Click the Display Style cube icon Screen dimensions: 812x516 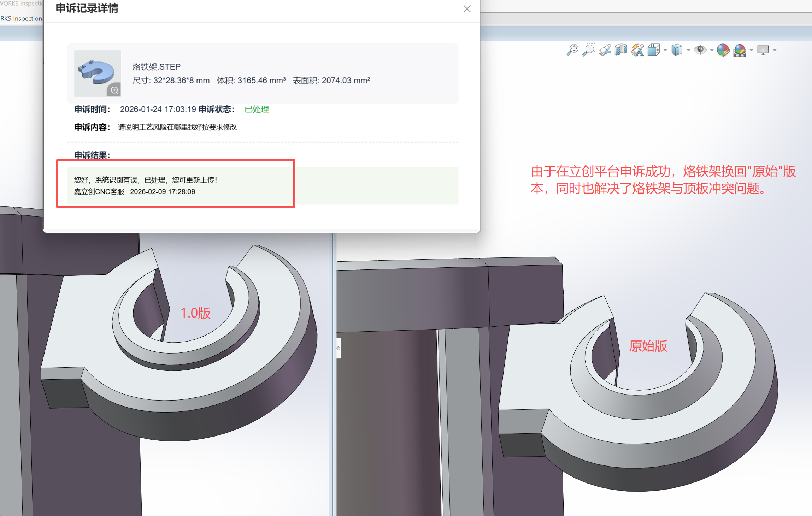point(677,50)
